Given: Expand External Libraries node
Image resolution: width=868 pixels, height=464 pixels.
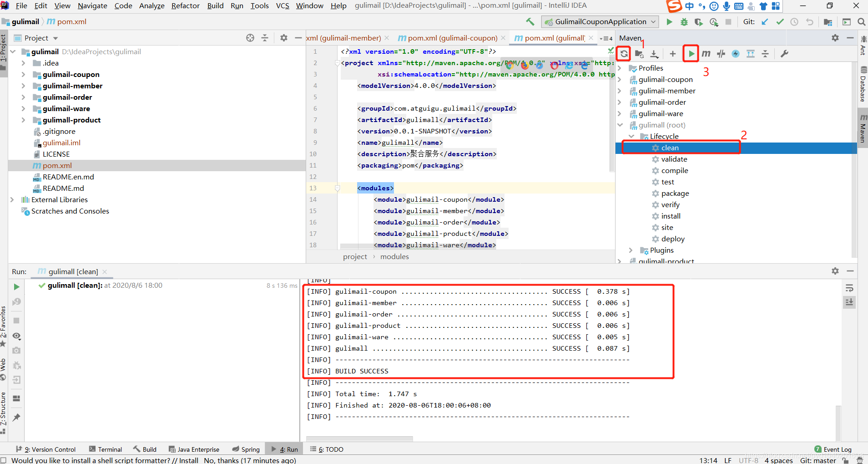Looking at the screenshot, I should 12,199.
